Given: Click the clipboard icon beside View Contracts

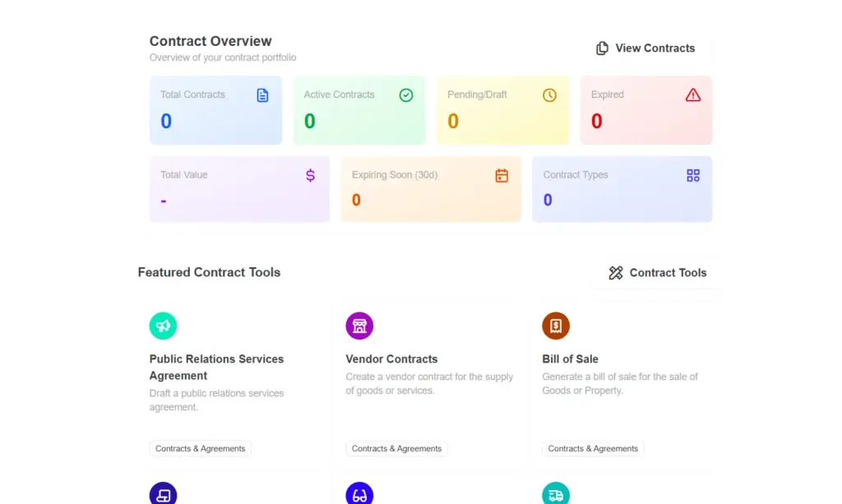Looking at the screenshot, I should coord(603,48).
